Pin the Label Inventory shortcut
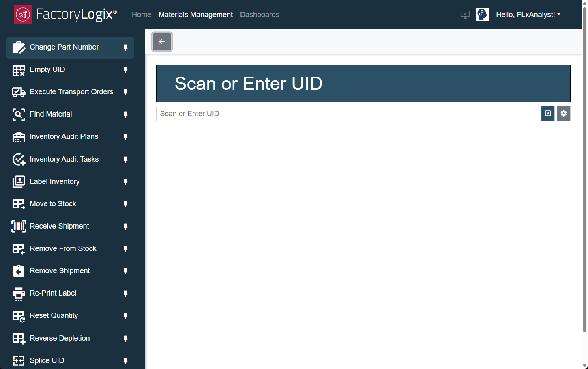The height and width of the screenshot is (369, 588). click(125, 181)
